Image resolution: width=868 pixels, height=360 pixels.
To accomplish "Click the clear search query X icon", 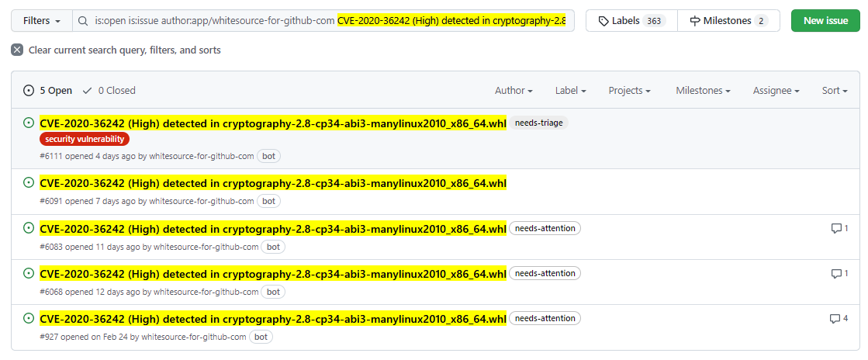I will pos(17,50).
